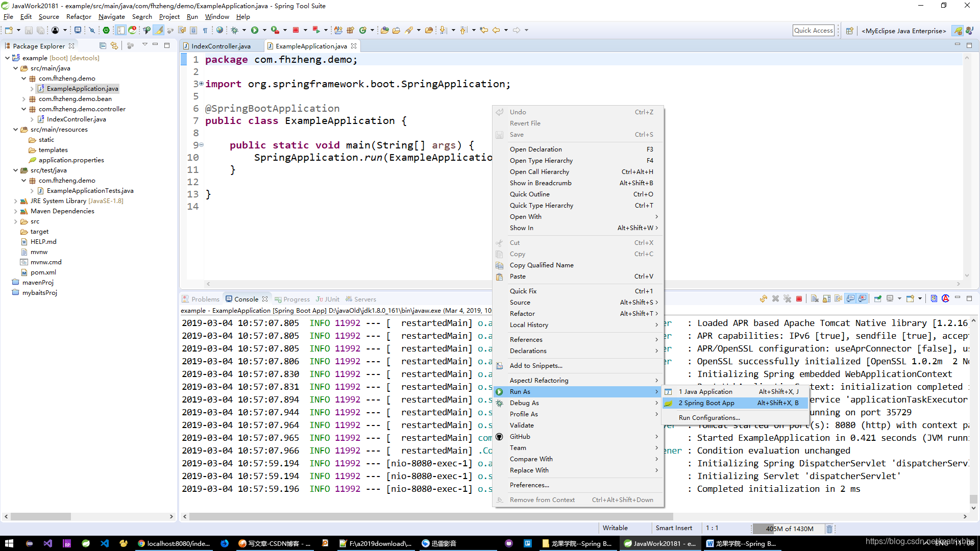Select 1 Java Application submenu item

(736, 392)
